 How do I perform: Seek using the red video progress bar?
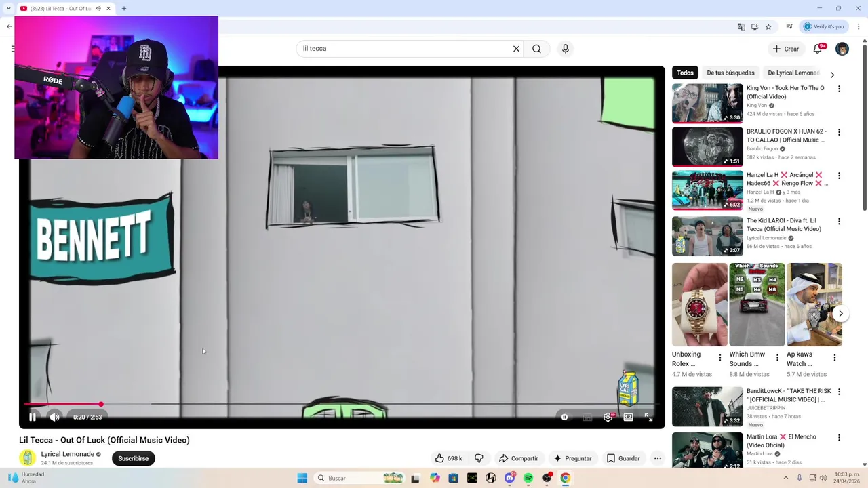pyautogui.click(x=62, y=405)
